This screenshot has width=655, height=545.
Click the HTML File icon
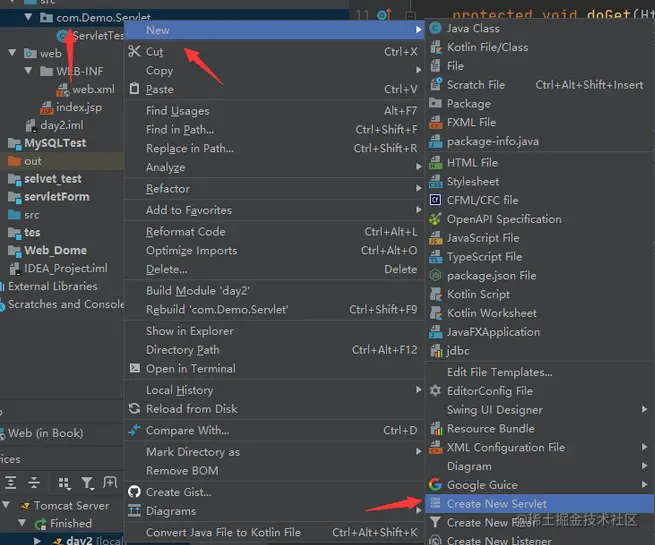pyautogui.click(x=435, y=162)
